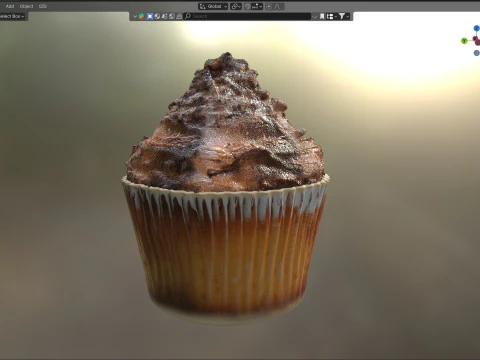Viewport: 480px width, 360px height.
Task: Open the filter funnel dropdown
Action: point(344,16)
